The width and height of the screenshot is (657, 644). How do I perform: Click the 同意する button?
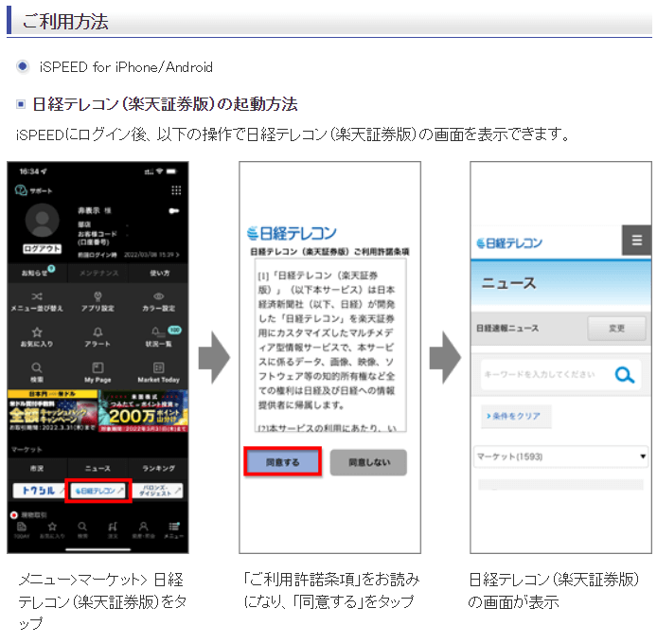pyautogui.click(x=283, y=462)
